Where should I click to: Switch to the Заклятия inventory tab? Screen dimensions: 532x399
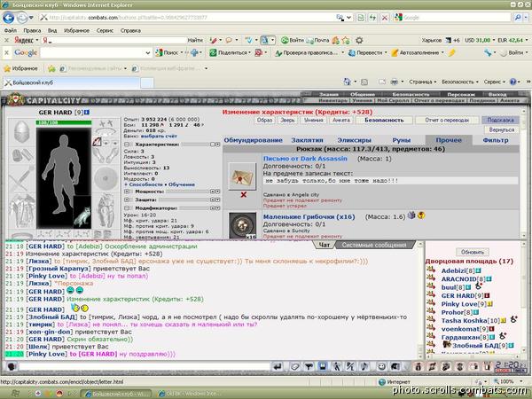pyautogui.click(x=307, y=140)
